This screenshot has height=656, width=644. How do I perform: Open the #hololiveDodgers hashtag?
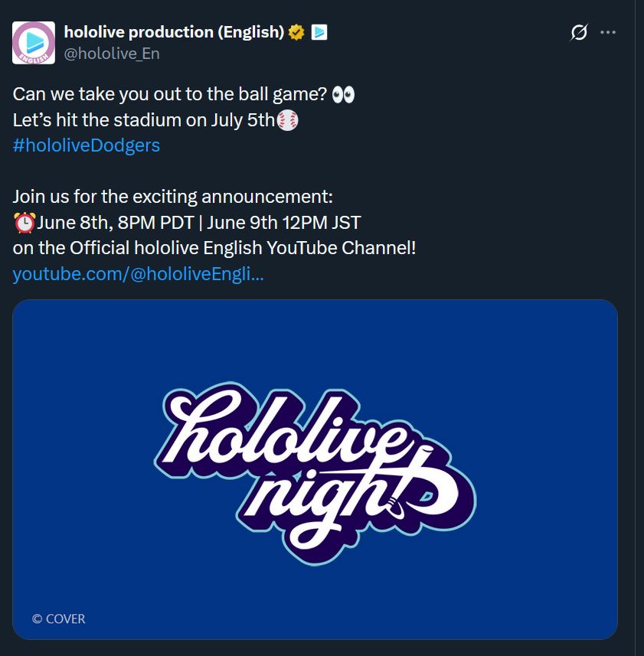(x=87, y=145)
